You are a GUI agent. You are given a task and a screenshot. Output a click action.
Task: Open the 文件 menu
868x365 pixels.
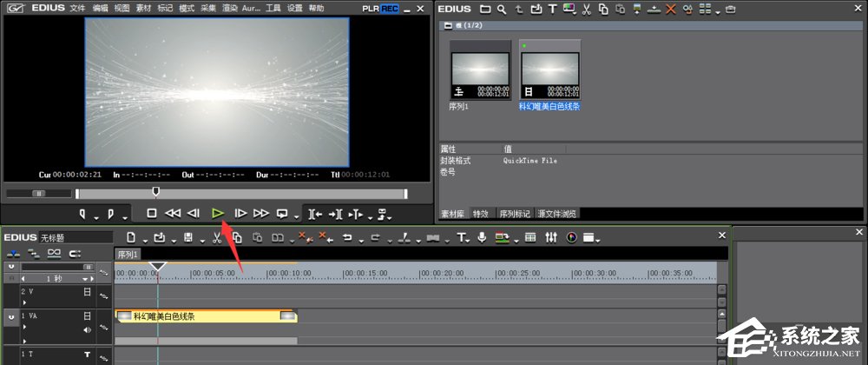[77, 8]
